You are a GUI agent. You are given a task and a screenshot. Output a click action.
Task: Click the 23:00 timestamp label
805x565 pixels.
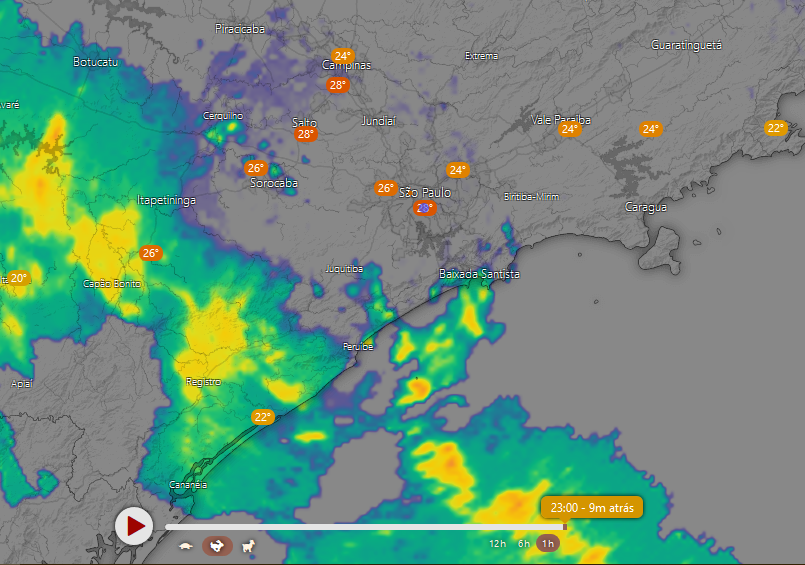pos(592,507)
